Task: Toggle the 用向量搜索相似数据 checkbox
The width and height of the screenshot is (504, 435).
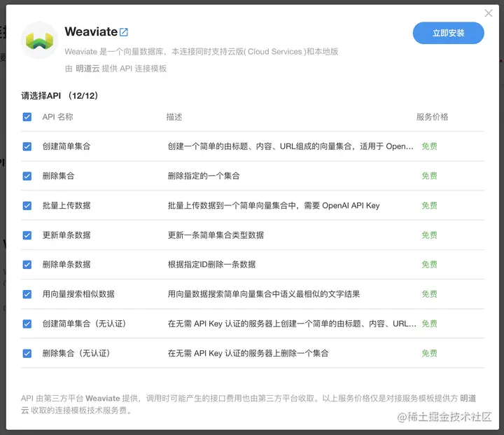Action: 27,294
